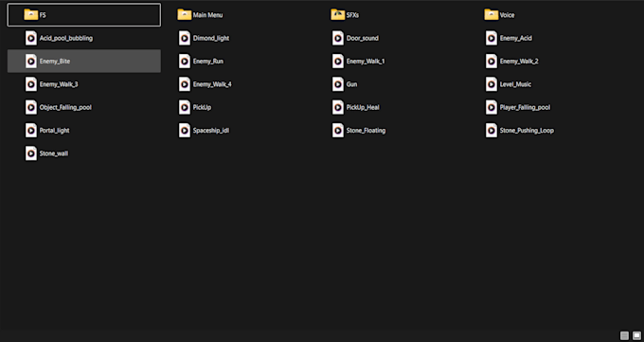This screenshot has width=644, height=342.
Task: Click the Enemy_Walk_1 audio file icon
Action: tap(337, 62)
